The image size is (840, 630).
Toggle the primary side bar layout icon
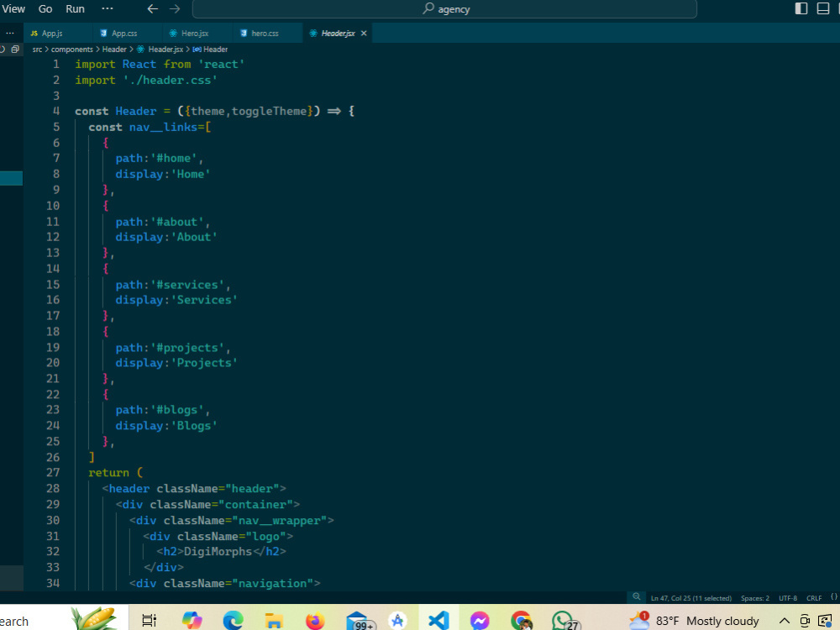[801, 8]
